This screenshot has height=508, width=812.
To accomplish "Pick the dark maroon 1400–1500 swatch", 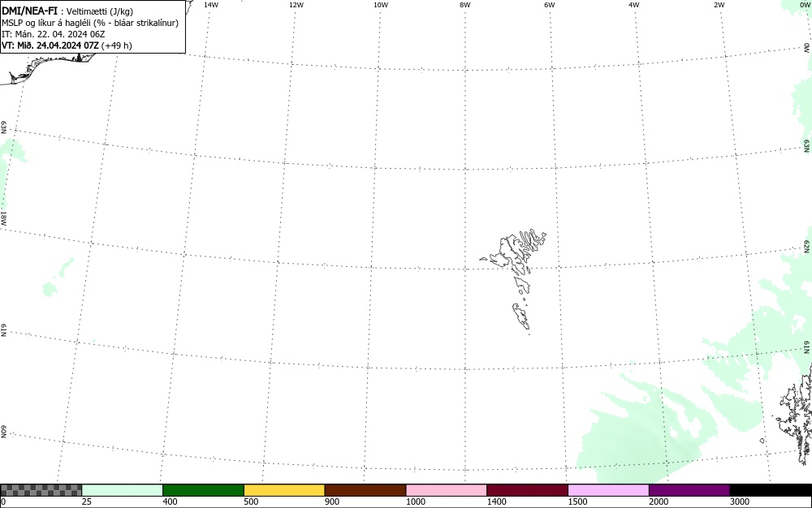I will [x=527, y=490].
